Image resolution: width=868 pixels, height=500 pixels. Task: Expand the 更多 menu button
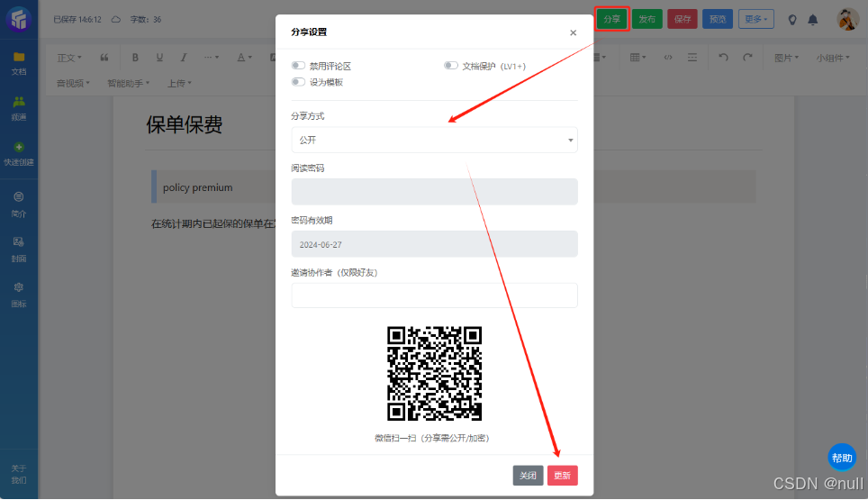pyautogui.click(x=755, y=20)
